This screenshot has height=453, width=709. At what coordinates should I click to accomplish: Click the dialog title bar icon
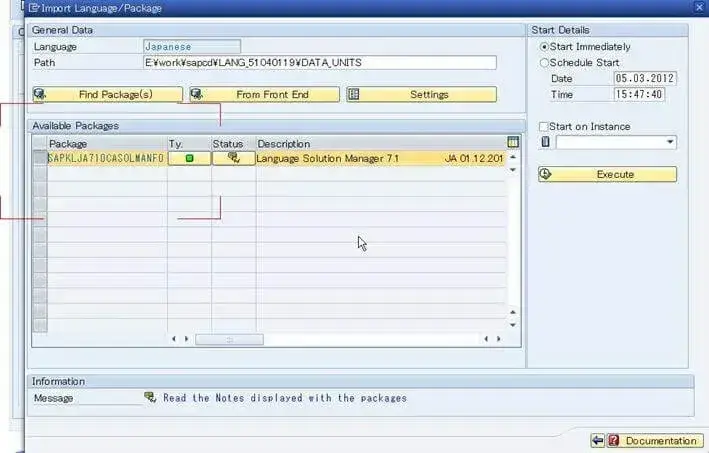tap(34, 8)
